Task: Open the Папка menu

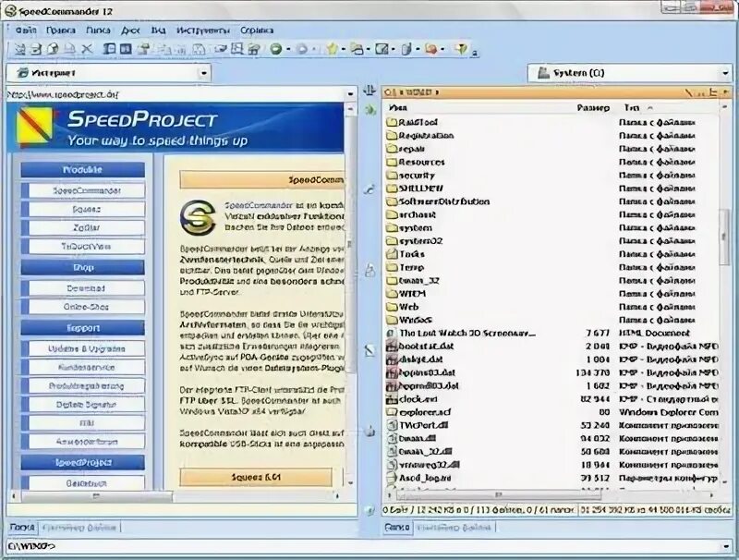Action: pos(98,30)
